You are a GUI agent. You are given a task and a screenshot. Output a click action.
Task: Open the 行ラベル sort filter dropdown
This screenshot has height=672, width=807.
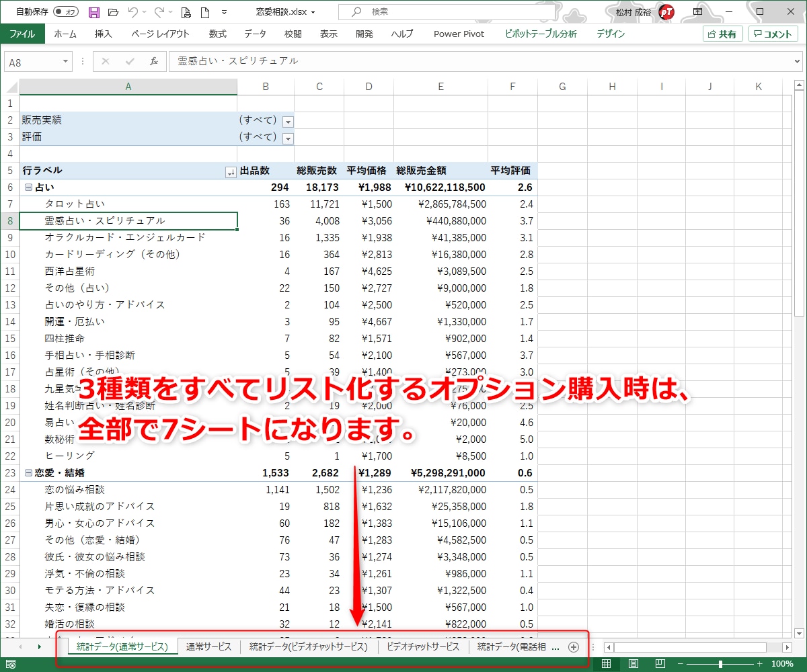click(231, 172)
